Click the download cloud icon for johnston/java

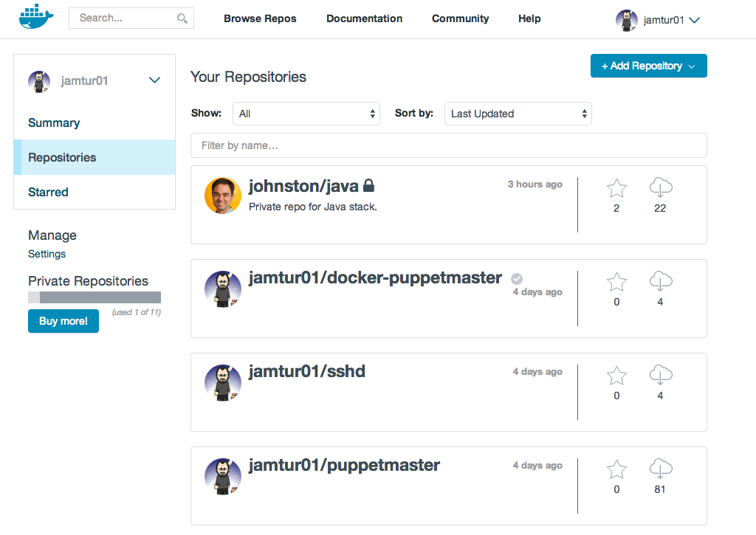point(661,187)
